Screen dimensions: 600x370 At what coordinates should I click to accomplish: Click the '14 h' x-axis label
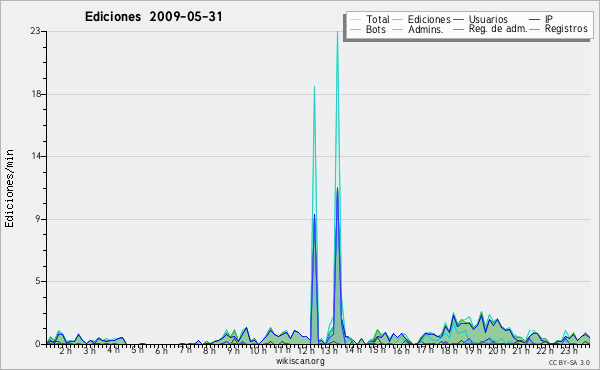(x=354, y=350)
